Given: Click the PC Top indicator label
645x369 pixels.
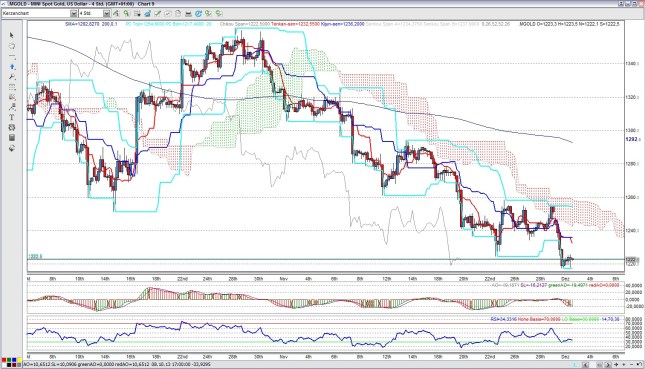Looking at the screenshot, I should (145, 24).
